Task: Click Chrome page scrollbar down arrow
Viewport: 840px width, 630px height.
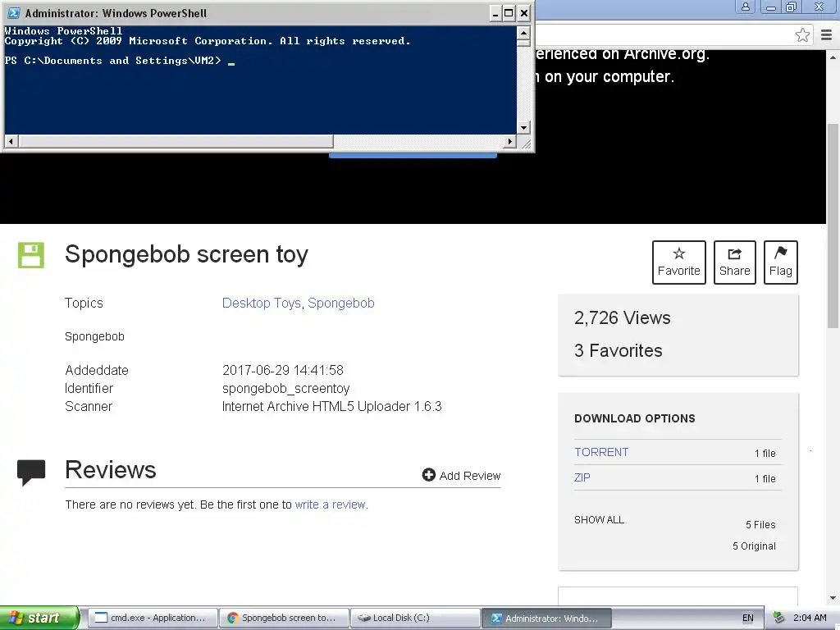Action: coord(833,598)
